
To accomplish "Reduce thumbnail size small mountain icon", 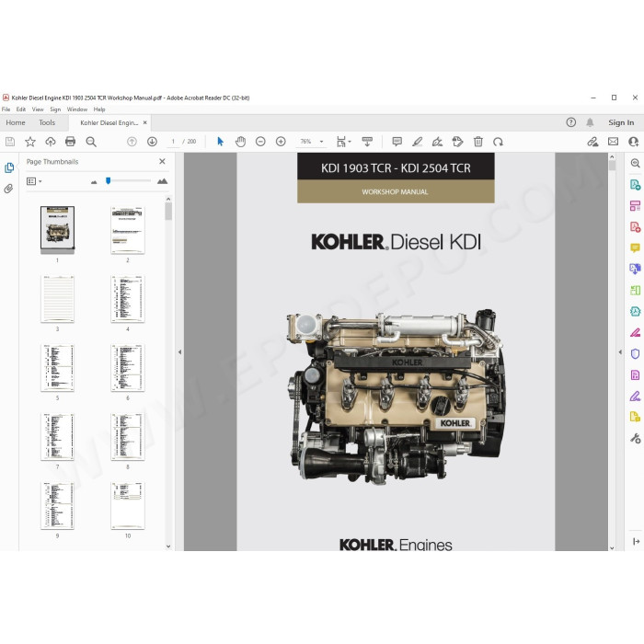I will coord(94,181).
